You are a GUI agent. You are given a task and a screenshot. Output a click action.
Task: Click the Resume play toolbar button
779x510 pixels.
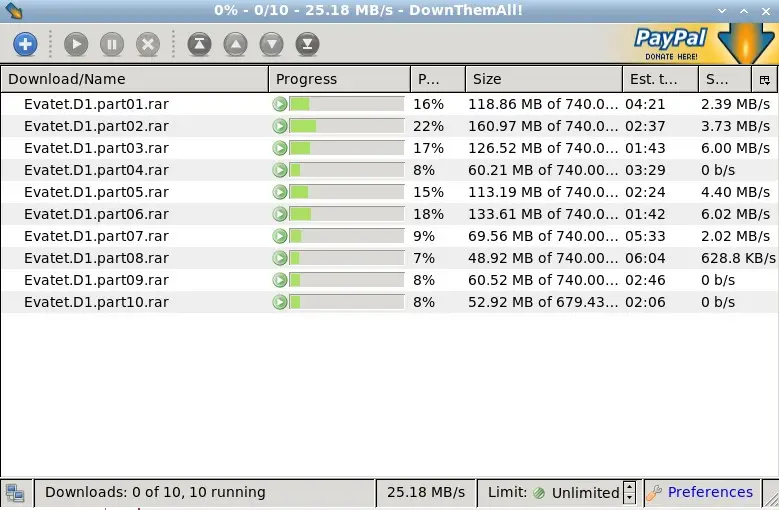(x=76, y=44)
